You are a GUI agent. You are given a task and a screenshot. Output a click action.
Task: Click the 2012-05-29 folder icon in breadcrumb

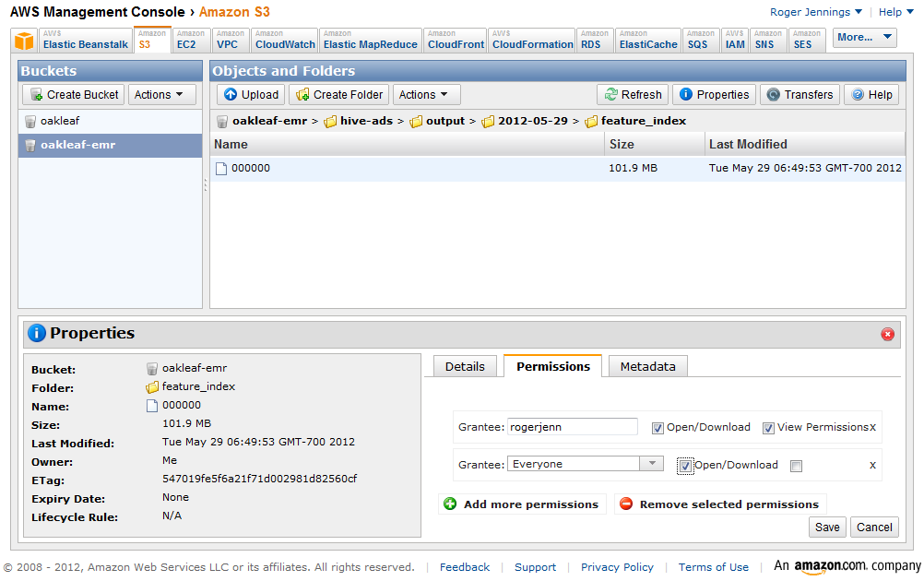488,122
